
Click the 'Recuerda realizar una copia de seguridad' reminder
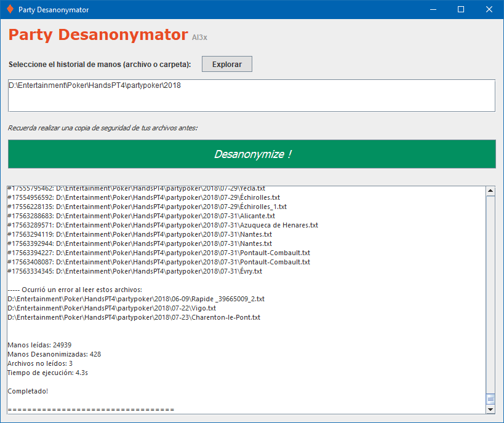(x=103, y=128)
